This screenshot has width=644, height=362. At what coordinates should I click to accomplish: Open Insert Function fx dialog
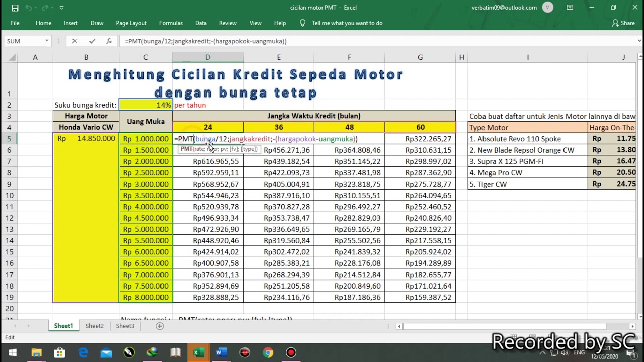109,41
